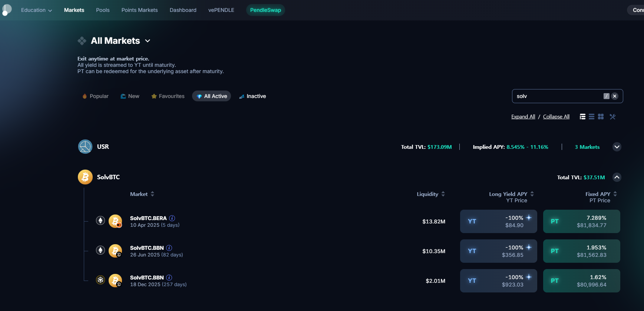Open PT 7.289% button for SolvBTC.BERA
This screenshot has height=311, width=644.
click(x=582, y=222)
